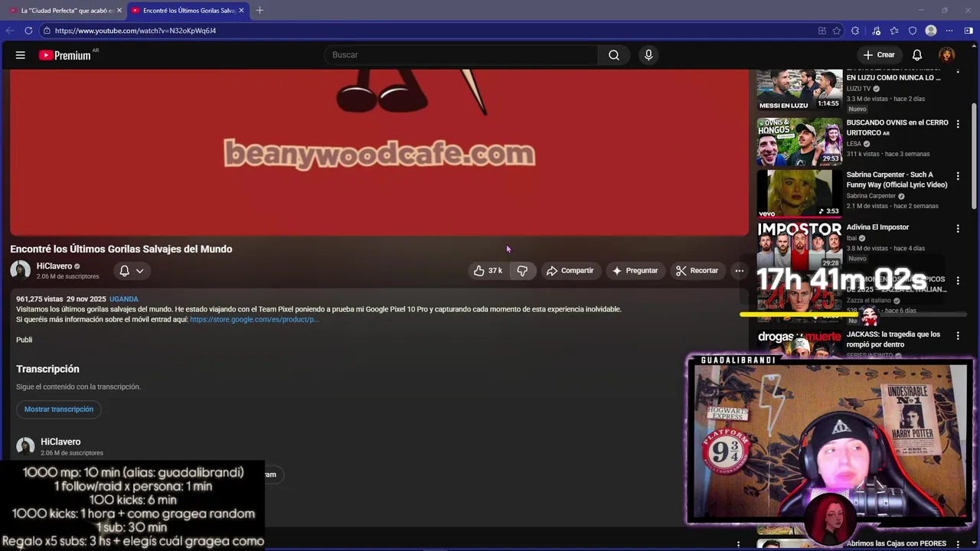Open Sabrina Carpenter Such A Funny Way thumbnail

799,194
